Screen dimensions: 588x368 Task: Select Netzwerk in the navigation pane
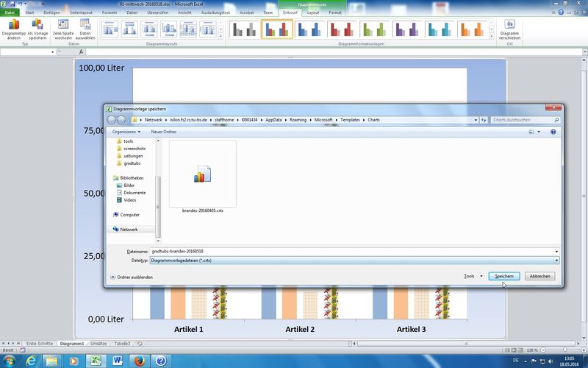(x=129, y=230)
